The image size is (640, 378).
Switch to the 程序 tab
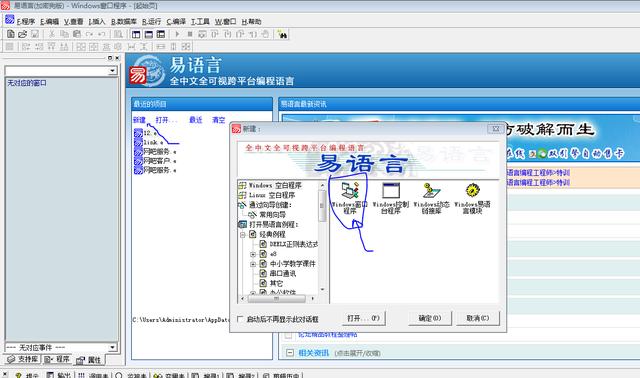[x=57, y=359]
